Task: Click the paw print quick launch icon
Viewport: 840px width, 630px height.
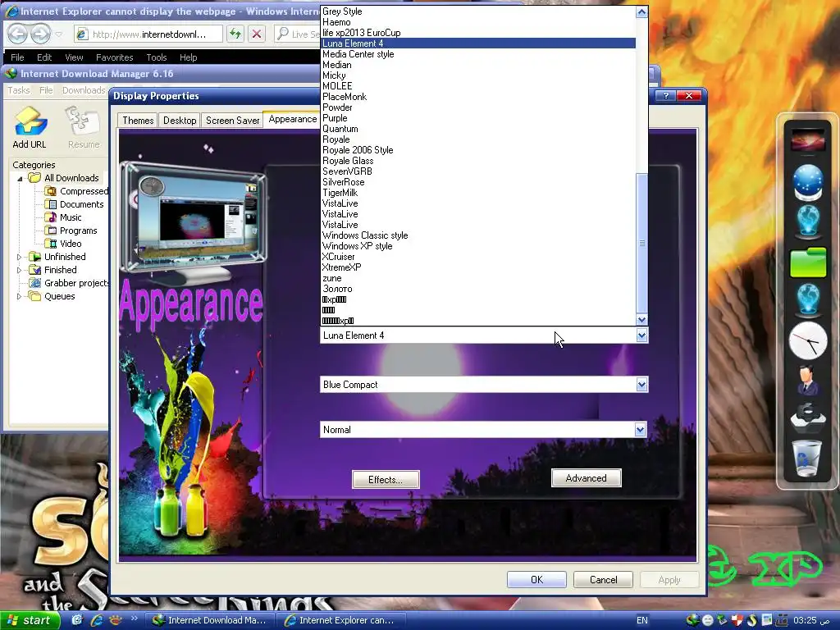Action: click(x=115, y=620)
